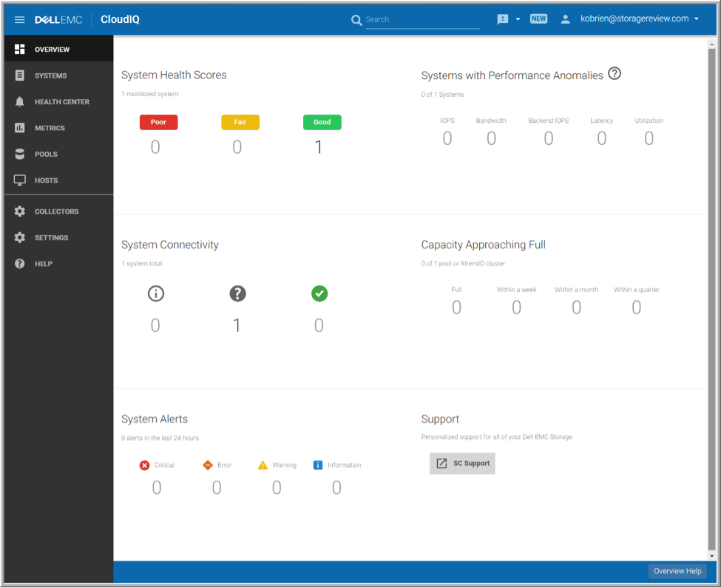
Task: Click the Full capacity count
Action: click(x=456, y=308)
